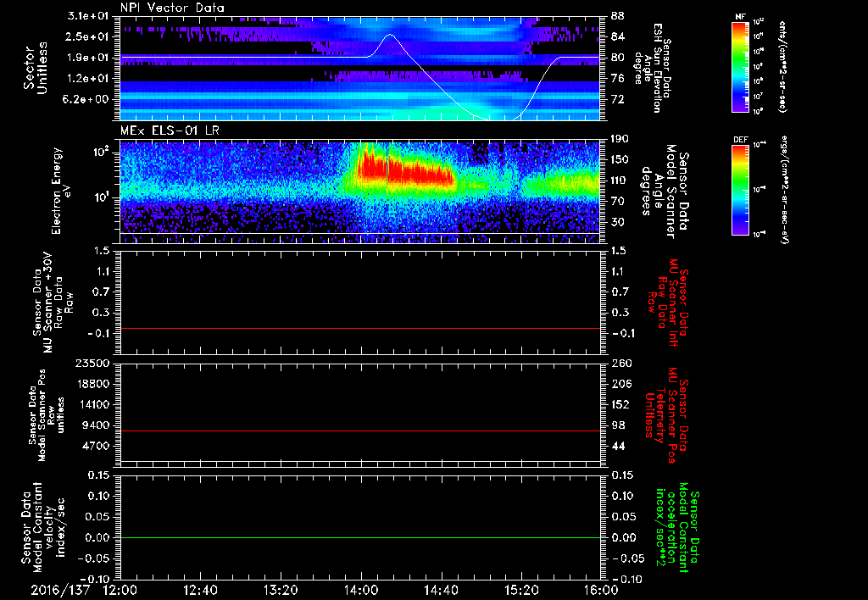Click the "23500" scanner position tick label
This screenshot has width=868, height=600.
click(92, 363)
